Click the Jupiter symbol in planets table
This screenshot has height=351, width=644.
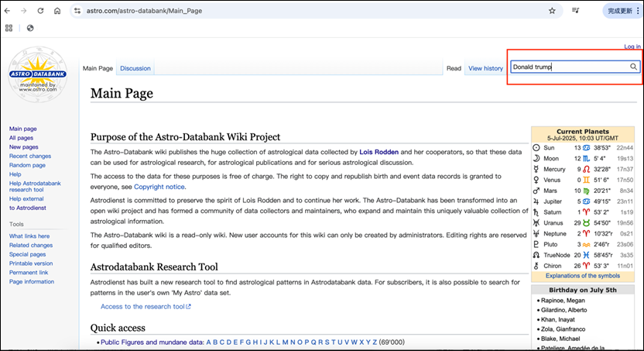point(536,201)
